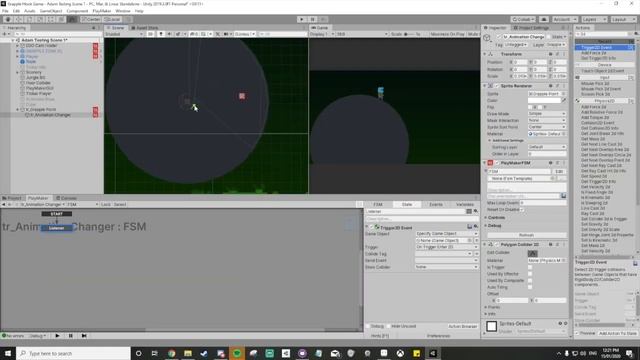The width and height of the screenshot is (640, 360).
Task: Toggle Hide Unused checkbox
Action: tap(388, 326)
